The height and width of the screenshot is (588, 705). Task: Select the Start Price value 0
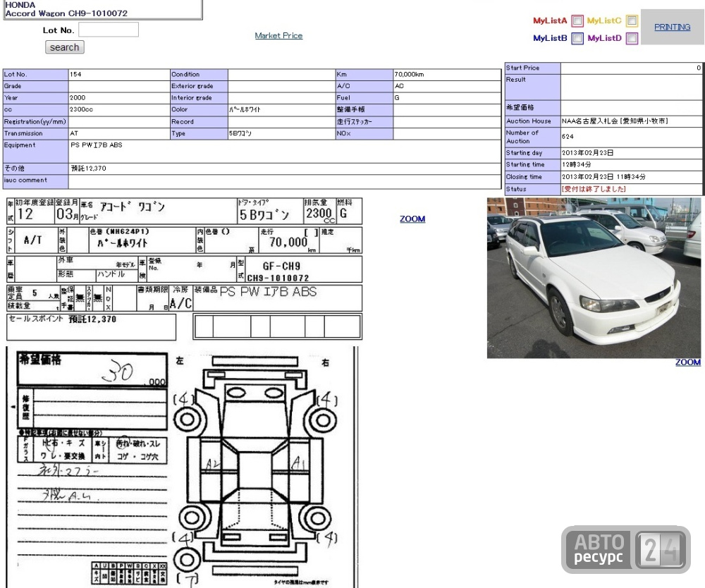[698, 68]
